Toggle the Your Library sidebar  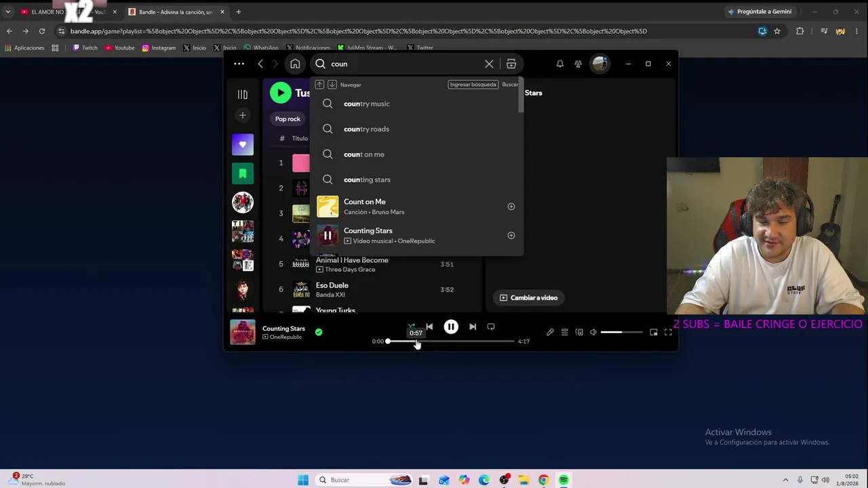[x=243, y=94]
